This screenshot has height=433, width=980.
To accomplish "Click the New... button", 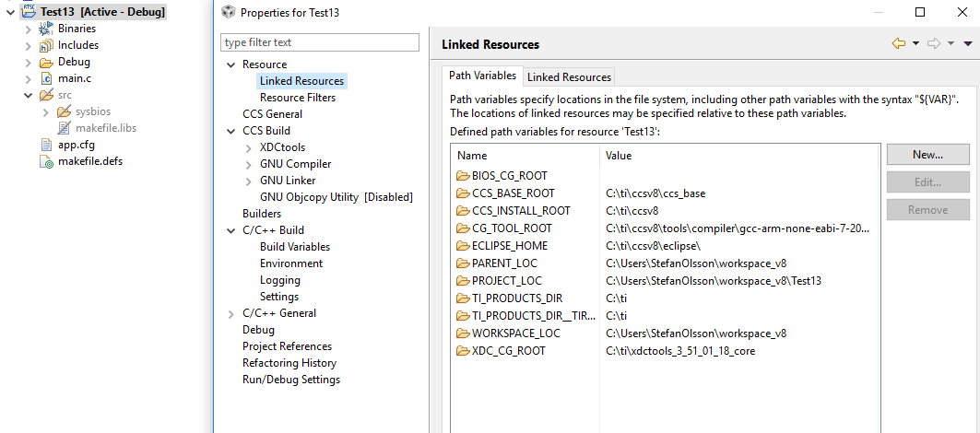I will pyautogui.click(x=927, y=155).
